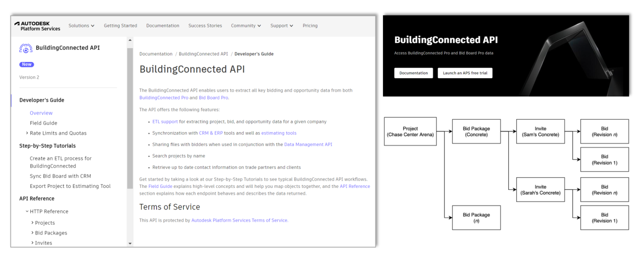Expand the Invites reference node

(42, 243)
